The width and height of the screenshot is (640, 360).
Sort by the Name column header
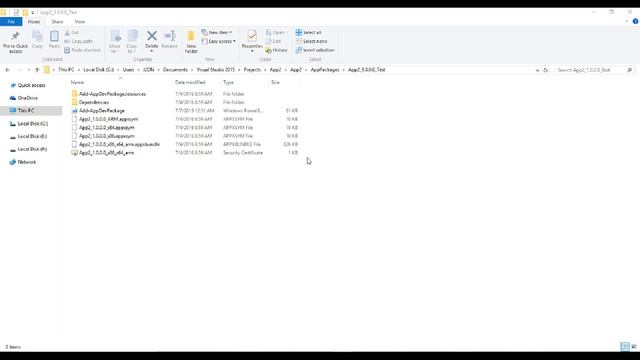click(77, 82)
